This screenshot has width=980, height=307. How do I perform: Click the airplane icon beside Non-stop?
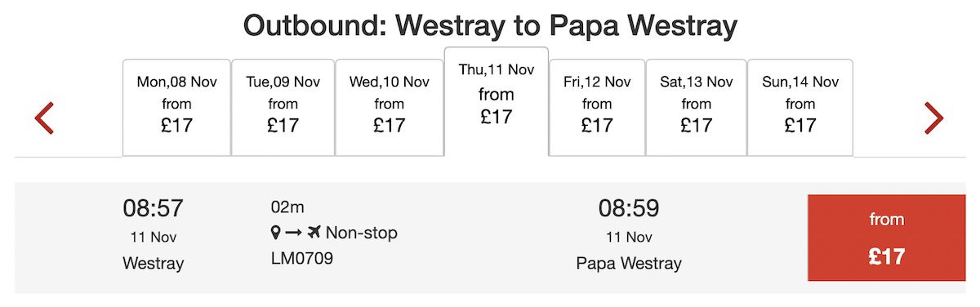click(x=314, y=234)
